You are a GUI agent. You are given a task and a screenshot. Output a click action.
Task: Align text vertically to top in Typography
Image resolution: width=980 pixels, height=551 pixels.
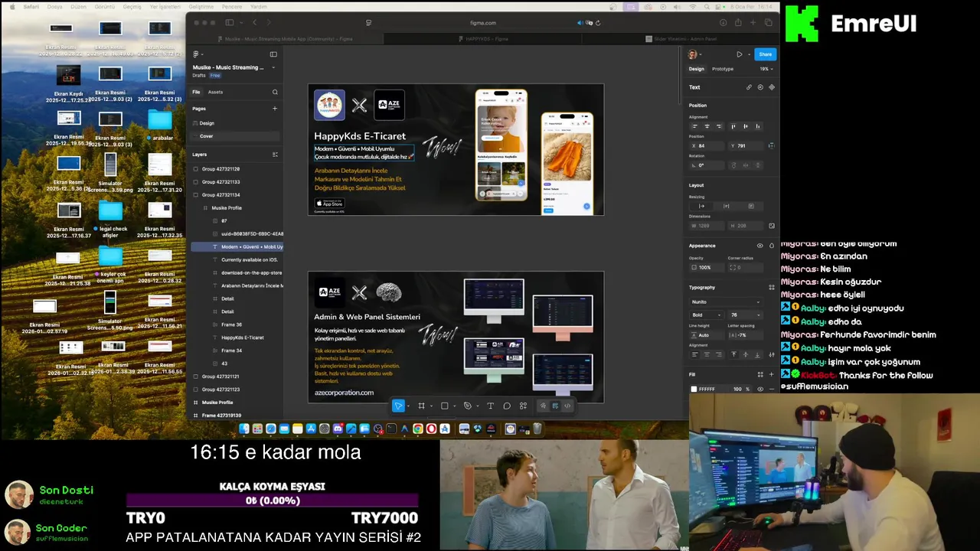(734, 354)
